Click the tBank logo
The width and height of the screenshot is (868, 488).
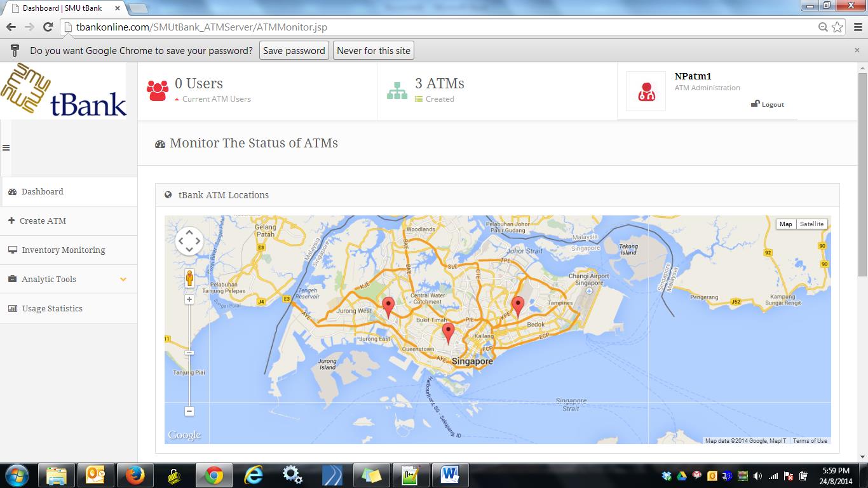click(x=64, y=91)
